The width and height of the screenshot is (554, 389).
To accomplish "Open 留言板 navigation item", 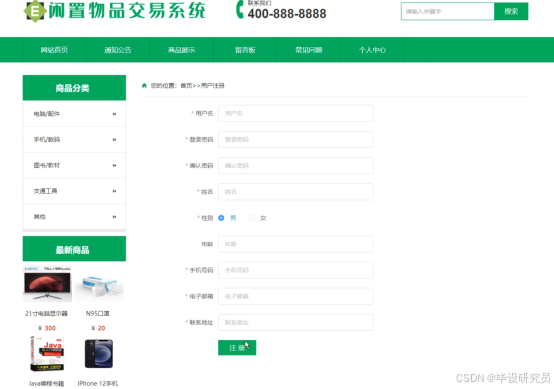I will click(x=245, y=50).
